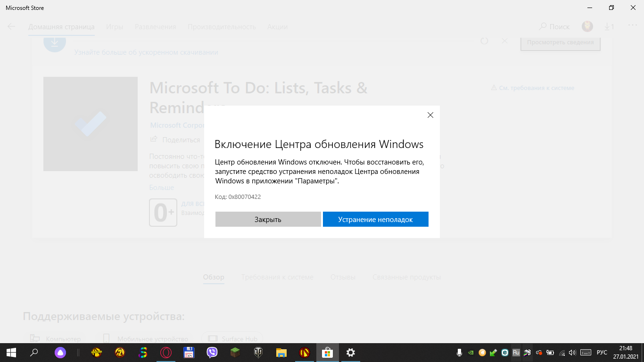
Task: Select the Обзор section tab
Action: coord(214,277)
